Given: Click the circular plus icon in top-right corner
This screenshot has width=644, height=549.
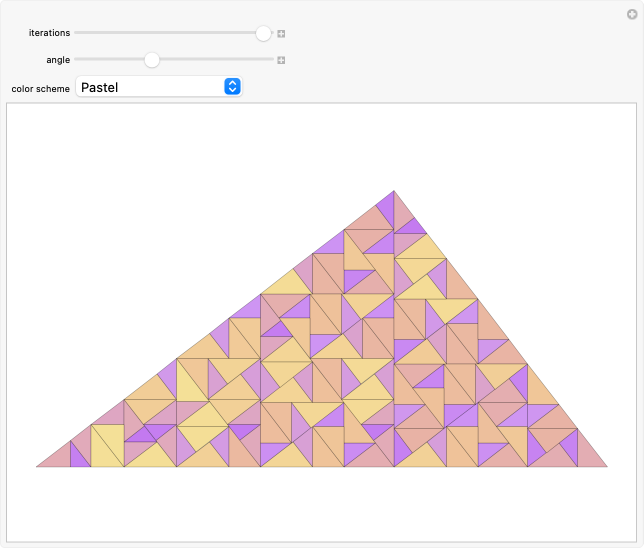Looking at the screenshot, I should click(x=630, y=13).
